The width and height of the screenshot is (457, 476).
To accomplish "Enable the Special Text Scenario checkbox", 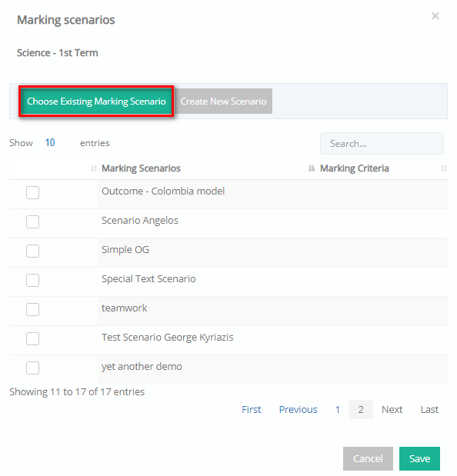I will click(32, 280).
